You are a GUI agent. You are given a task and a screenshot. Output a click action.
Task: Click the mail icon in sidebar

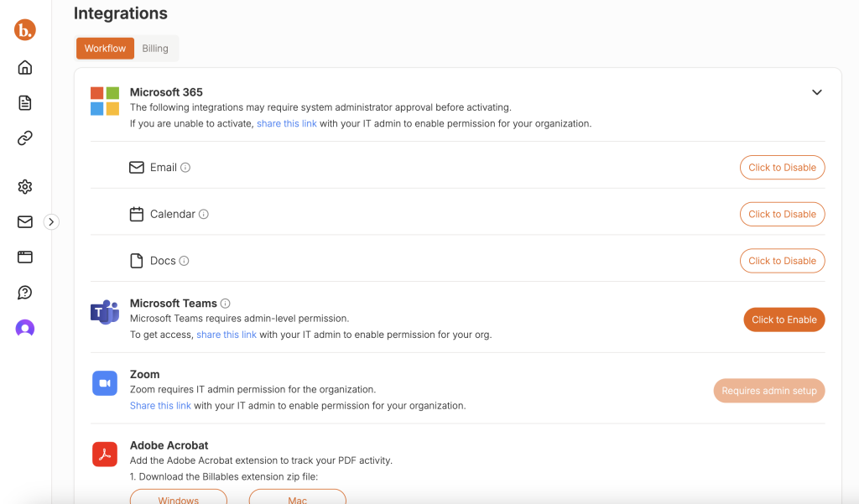25,222
